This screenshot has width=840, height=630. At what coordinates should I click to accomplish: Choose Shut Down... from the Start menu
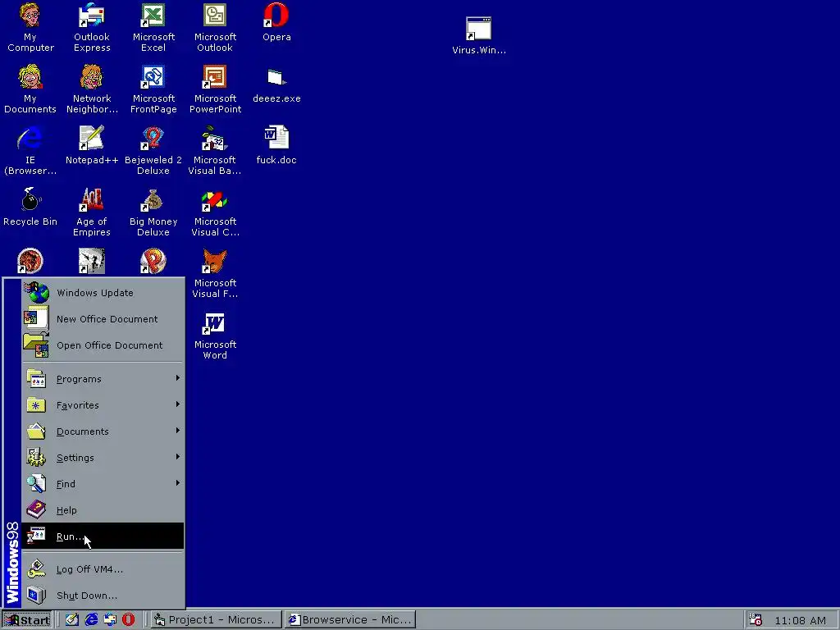click(103, 596)
